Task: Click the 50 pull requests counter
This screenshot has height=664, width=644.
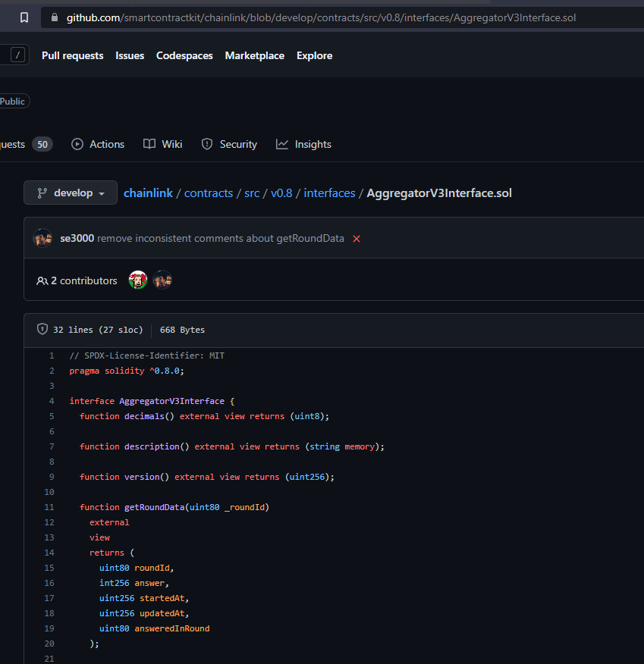Action: tap(42, 145)
